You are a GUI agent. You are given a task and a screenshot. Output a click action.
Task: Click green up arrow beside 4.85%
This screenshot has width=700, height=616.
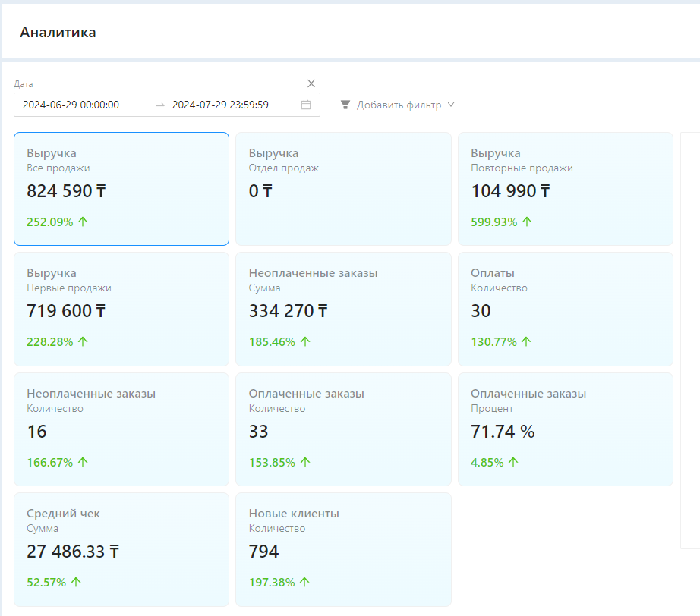(513, 462)
